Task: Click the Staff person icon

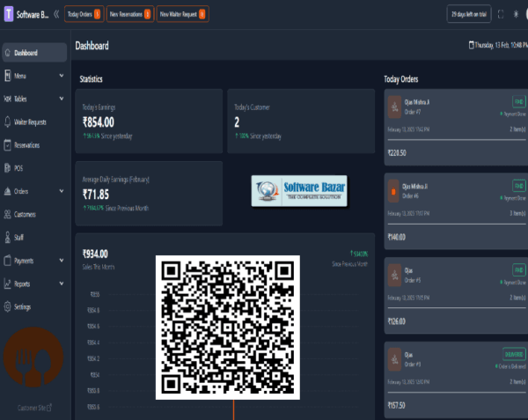Action: pyautogui.click(x=7, y=237)
